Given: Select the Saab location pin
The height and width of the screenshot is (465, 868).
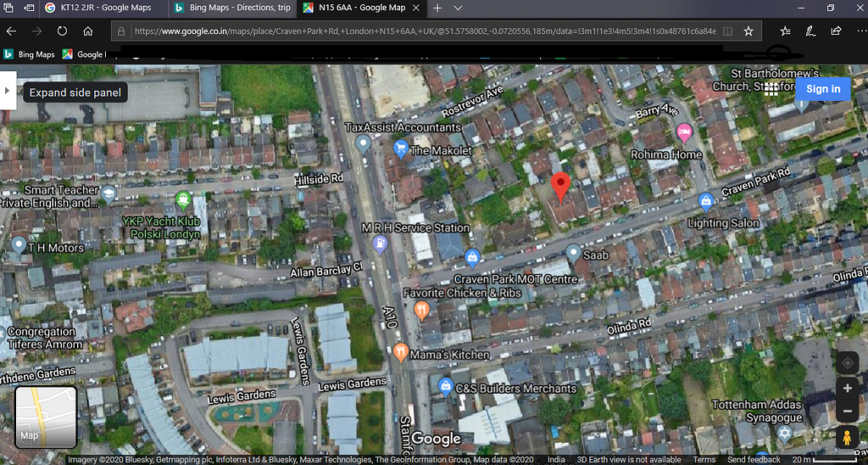Looking at the screenshot, I should click(574, 254).
